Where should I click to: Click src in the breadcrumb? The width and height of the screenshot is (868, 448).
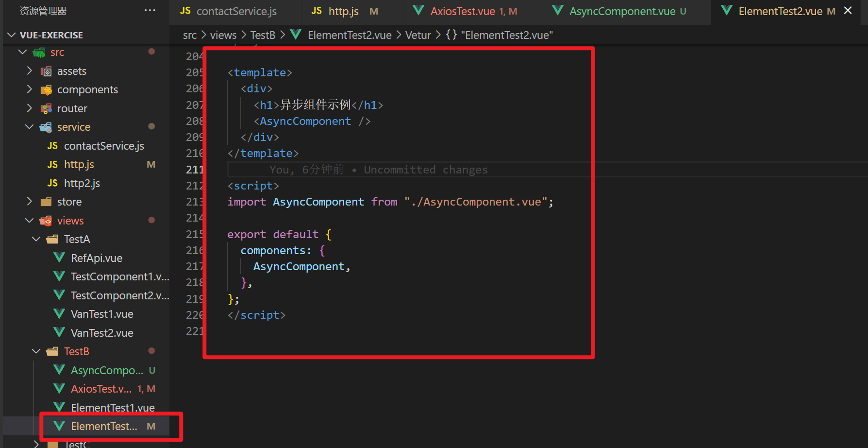(190, 35)
